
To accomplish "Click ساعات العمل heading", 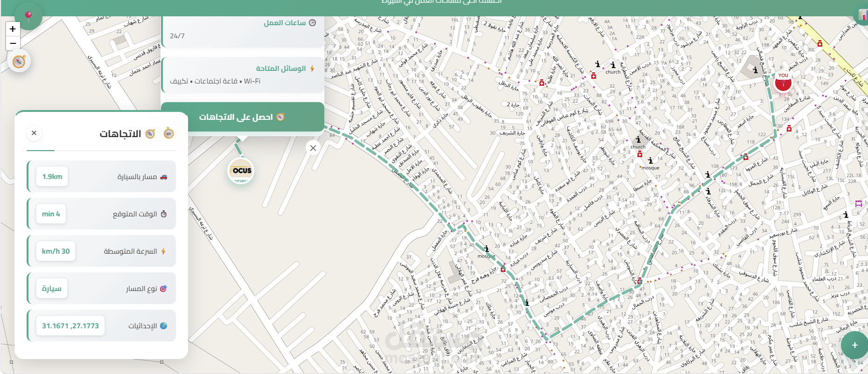I will [285, 23].
